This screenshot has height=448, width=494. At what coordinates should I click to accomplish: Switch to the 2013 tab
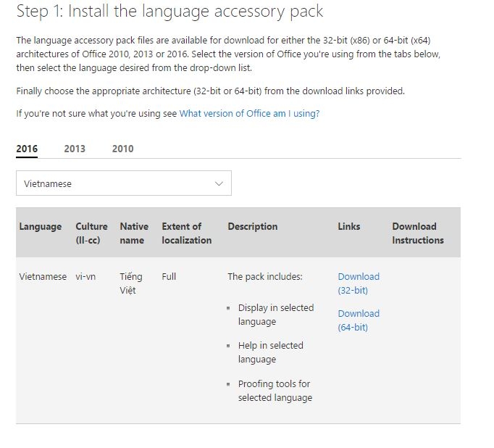75,149
